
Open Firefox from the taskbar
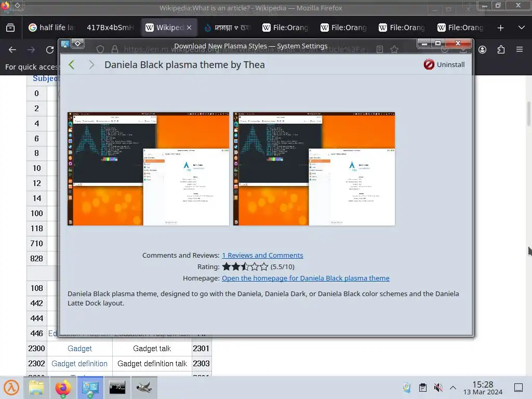63,388
